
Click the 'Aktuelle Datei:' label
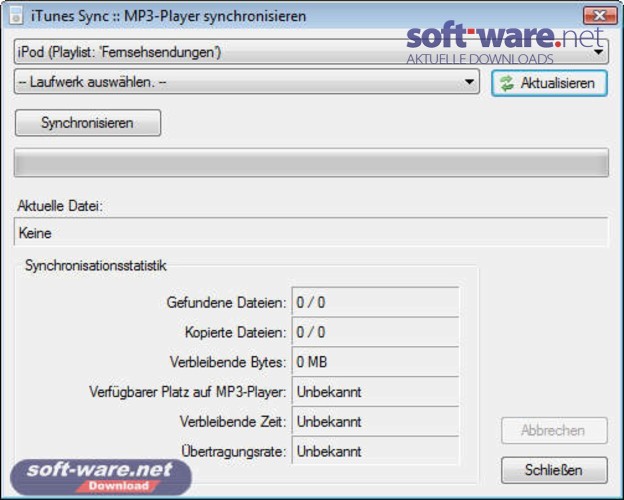[60, 206]
